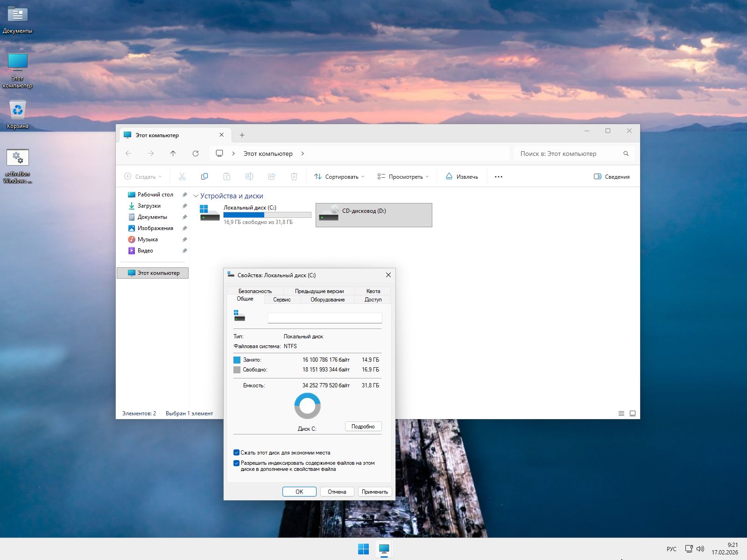Click the Share icon in the toolbar
The width and height of the screenshot is (747, 560).
tap(272, 176)
